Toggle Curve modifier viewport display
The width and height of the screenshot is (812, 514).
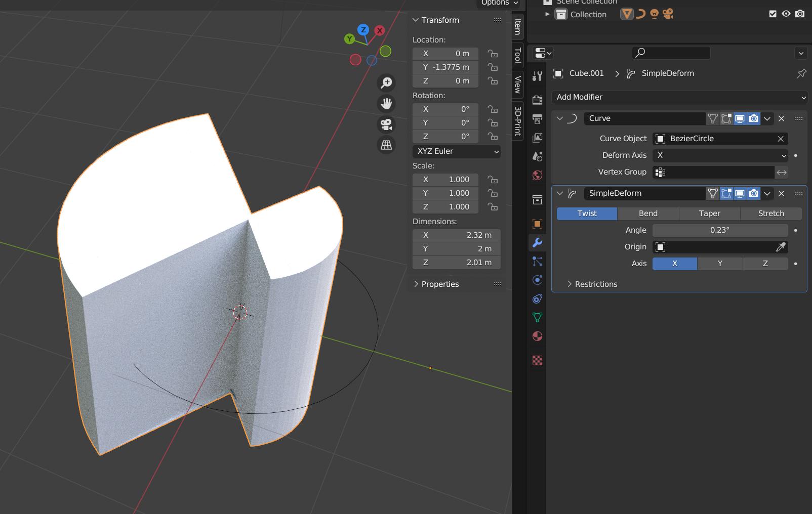coord(740,118)
